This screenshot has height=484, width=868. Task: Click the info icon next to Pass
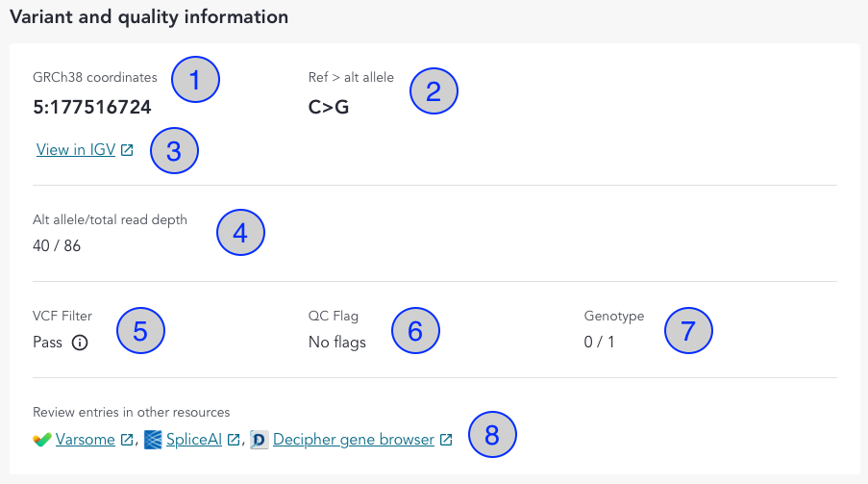click(x=80, y=343)
